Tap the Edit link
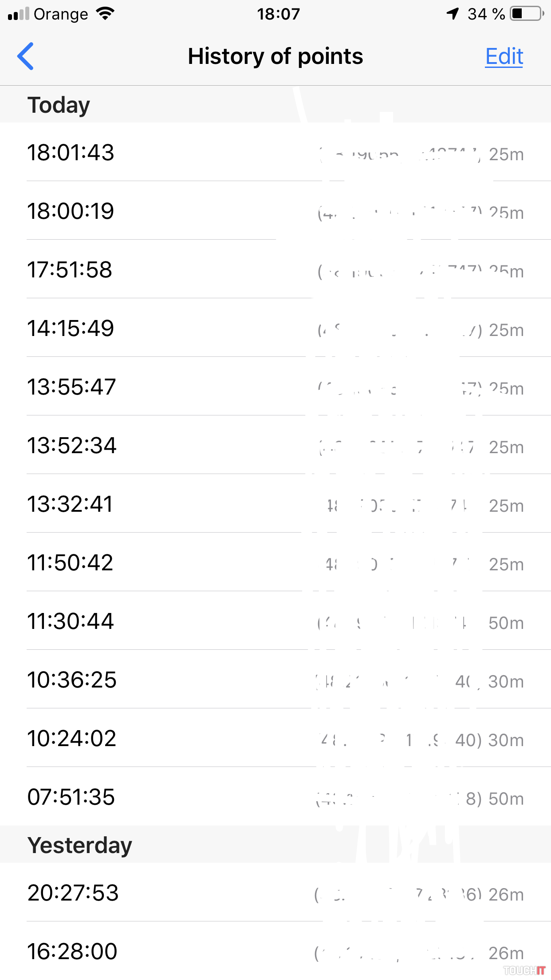The width and height of the screenshot is (551, 980). (x=504, y=56)
